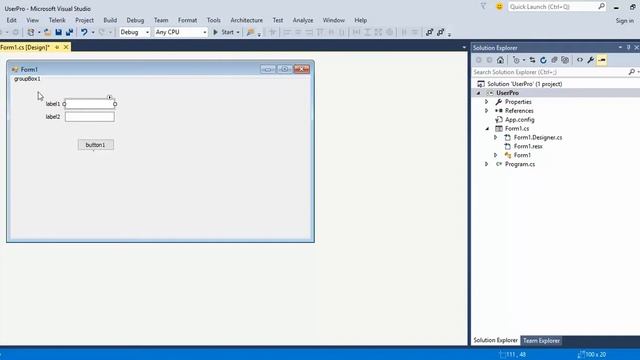This screenshot has height=360, width=640.
Task: Click the Properties wrench icon in Solution Explorer
Action: click(591, 60)
